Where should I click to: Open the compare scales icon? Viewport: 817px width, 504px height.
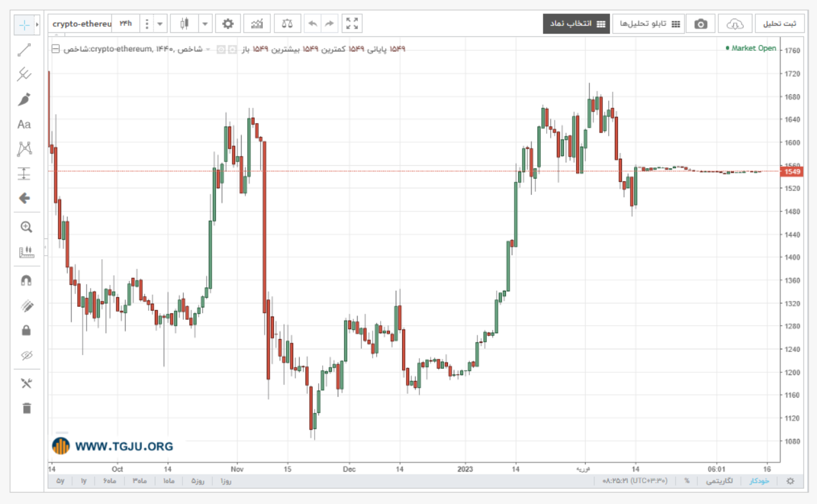[287, 24]
